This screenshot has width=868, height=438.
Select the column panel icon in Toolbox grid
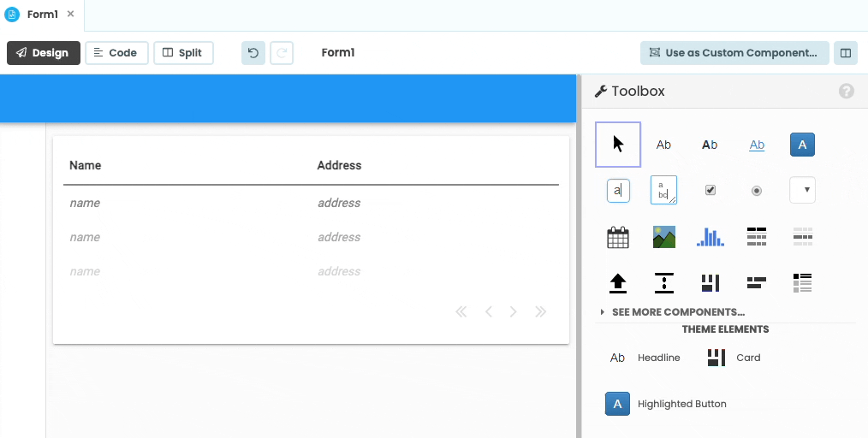click(x=710, y=283)
